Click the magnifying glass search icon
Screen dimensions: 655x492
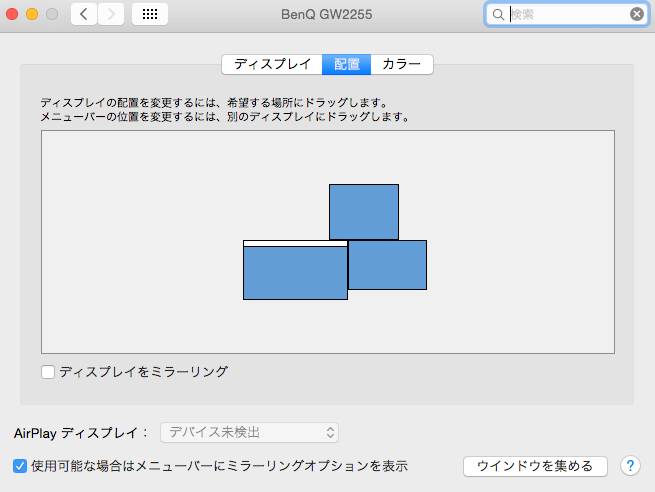(x=498, y=15)
